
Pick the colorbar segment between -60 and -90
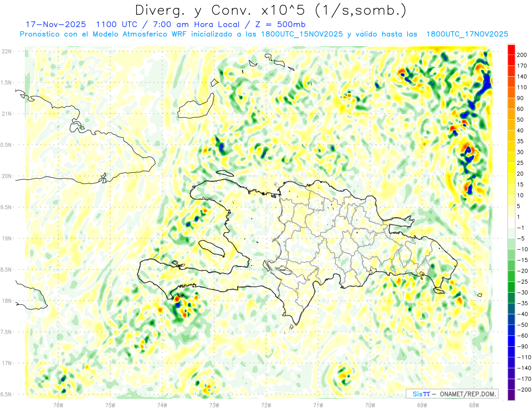[511, 341]
